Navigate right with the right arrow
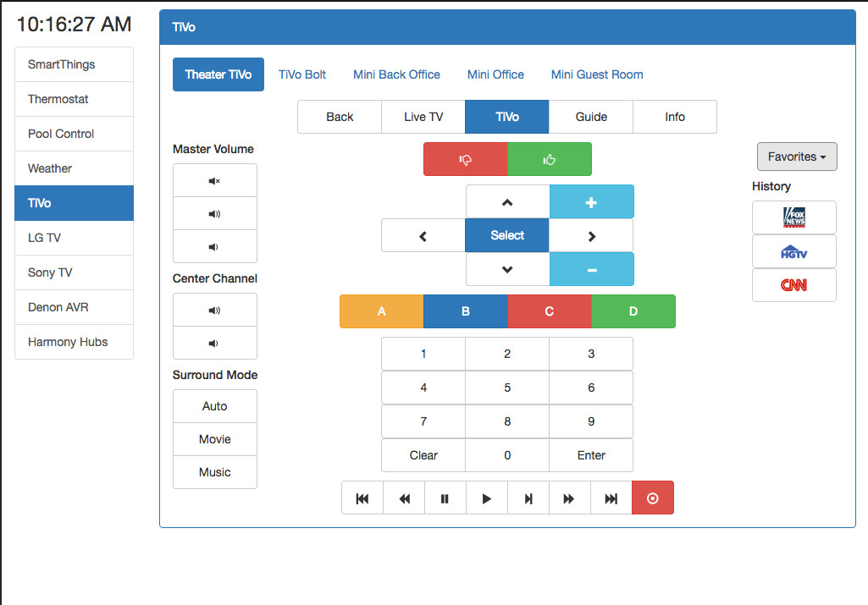 coord(591,235)
